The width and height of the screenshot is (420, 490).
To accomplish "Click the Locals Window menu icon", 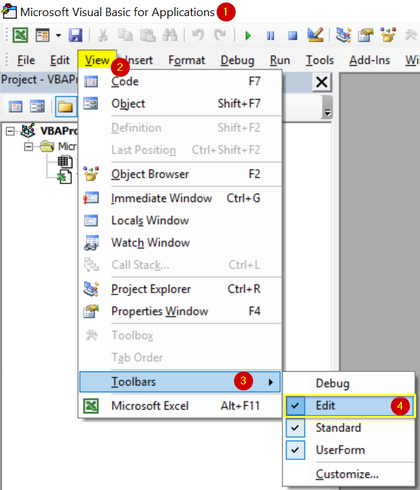I will [x=91, y=220].
